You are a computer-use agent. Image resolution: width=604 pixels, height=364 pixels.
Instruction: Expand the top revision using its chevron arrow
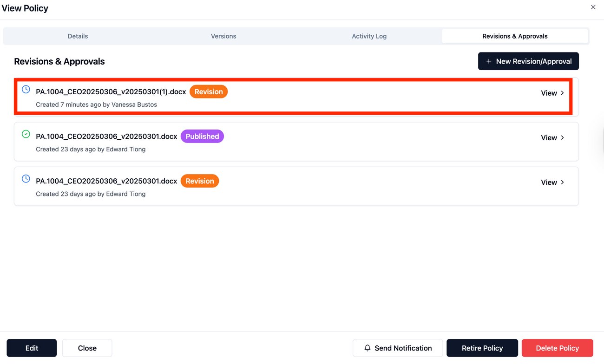(x=562, y=93)
